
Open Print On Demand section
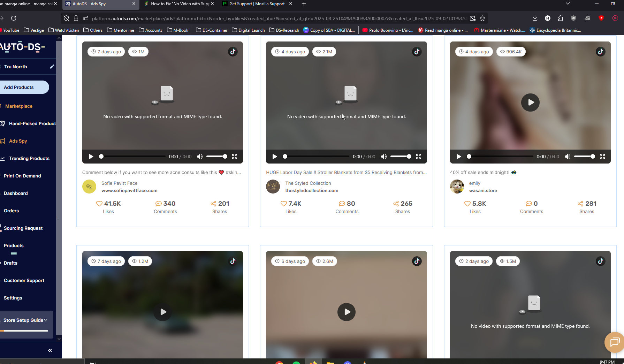coord(22,176)
